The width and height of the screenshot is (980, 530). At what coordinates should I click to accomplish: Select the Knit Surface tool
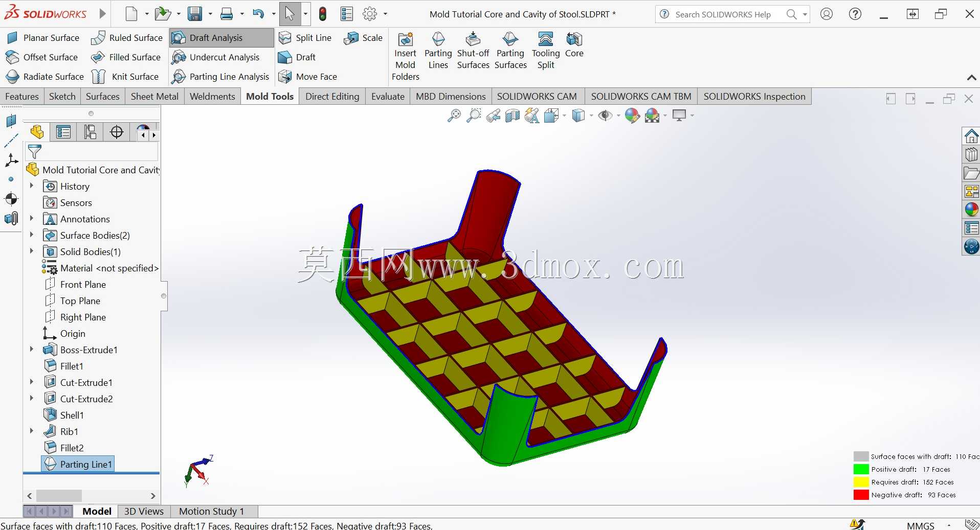pos(125,77)
